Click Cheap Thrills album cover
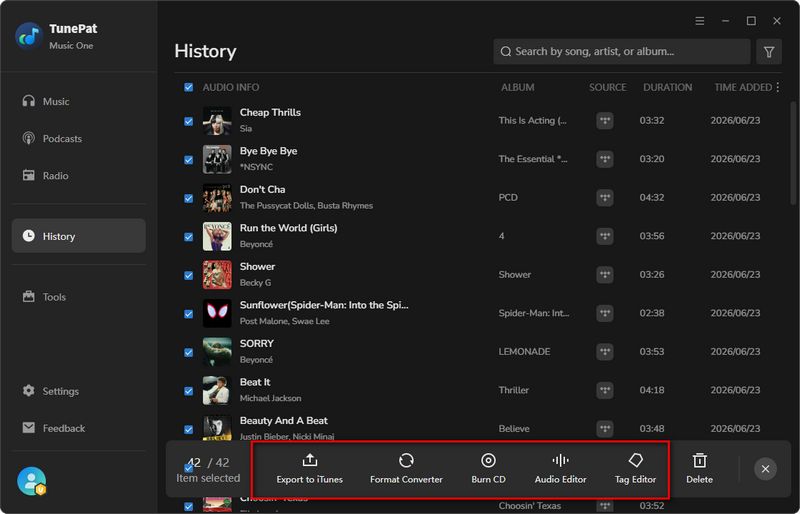The width and height of the screenshot is (800, 514). [x=217, y=120]
